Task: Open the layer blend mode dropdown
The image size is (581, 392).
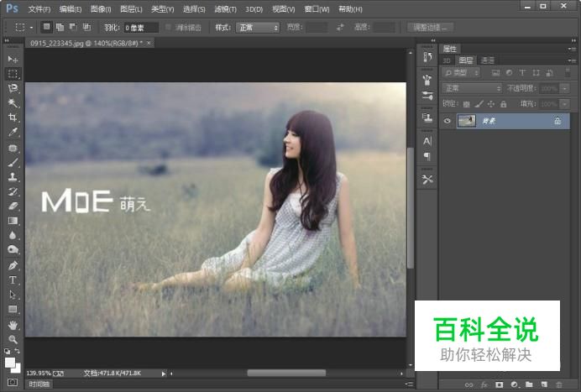Action: [x=472, y=88]
